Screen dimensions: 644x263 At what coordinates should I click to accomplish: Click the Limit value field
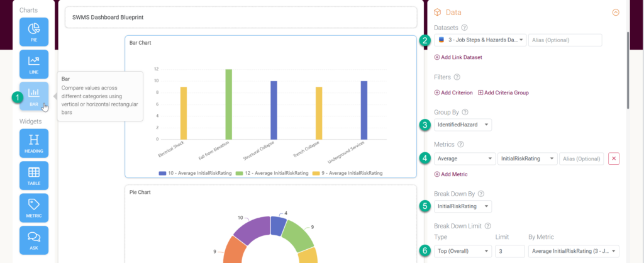[x=510, y=251]
